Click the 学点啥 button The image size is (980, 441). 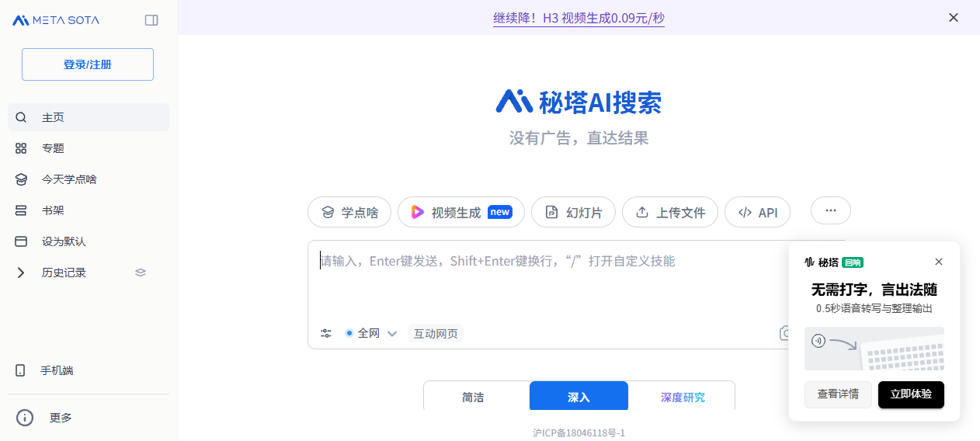point(349,212)
